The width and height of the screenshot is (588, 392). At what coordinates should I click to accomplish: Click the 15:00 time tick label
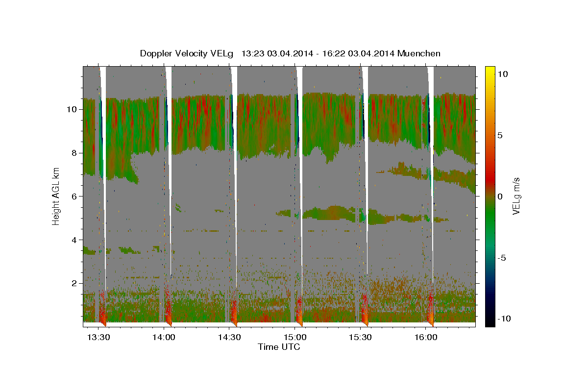295,337
